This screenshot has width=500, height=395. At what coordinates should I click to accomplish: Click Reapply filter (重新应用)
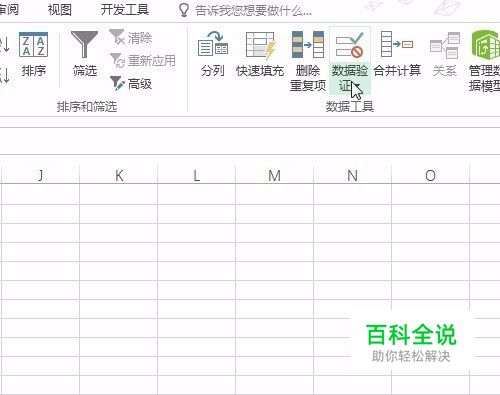point(143,61)
